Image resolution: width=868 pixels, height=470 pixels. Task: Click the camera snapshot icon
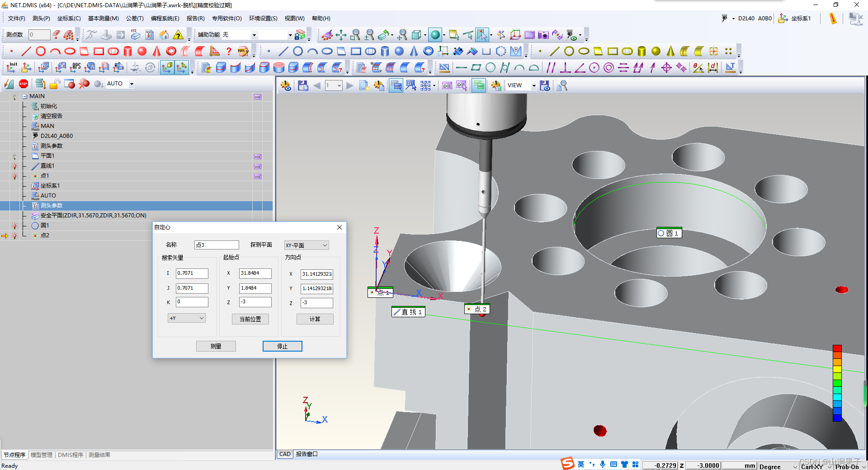543,35
